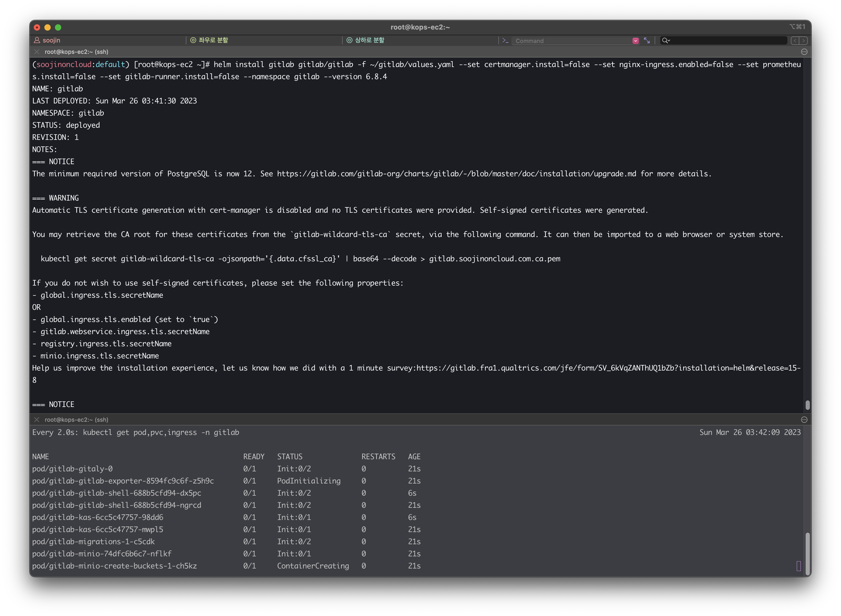Click the pod/gitlab-gitaly-0 row
The image size is (841, 616).
coord(226,469)
